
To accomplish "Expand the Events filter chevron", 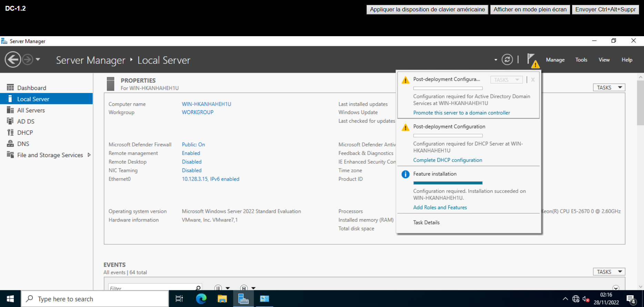I will 616,288.
